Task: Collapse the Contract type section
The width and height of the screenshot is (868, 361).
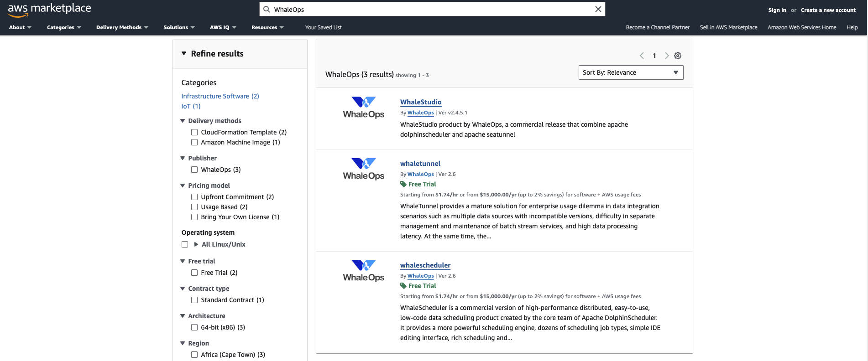Action: click(183, 289)
